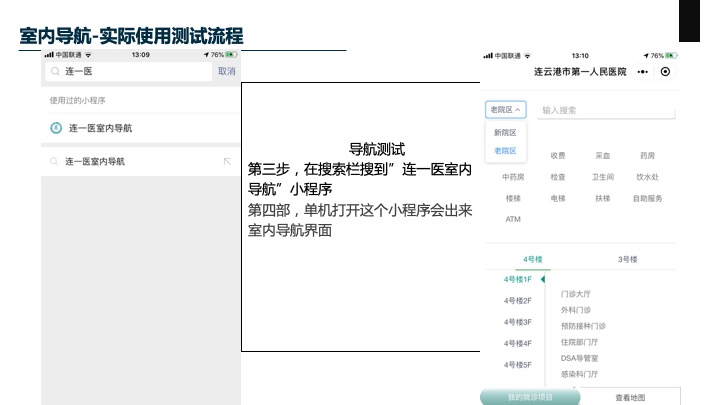Tap the 取消 cancel button
The image size is (720, 405).
point(226,71)
